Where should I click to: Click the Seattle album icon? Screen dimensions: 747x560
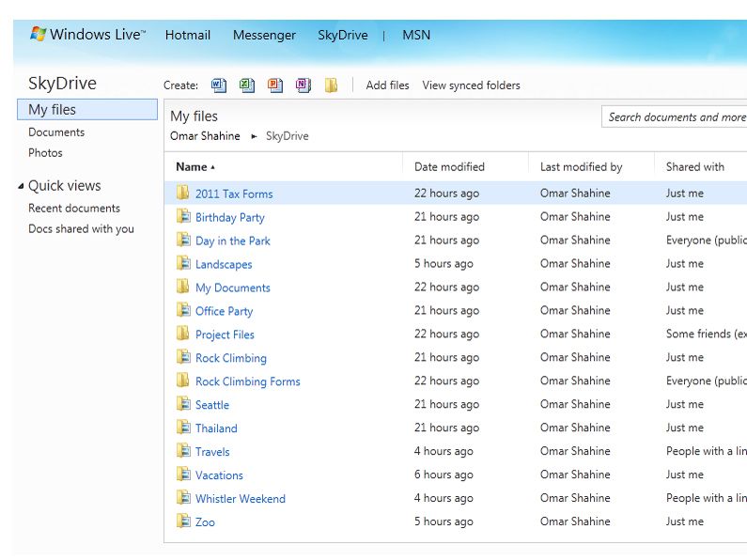point(183,404)
